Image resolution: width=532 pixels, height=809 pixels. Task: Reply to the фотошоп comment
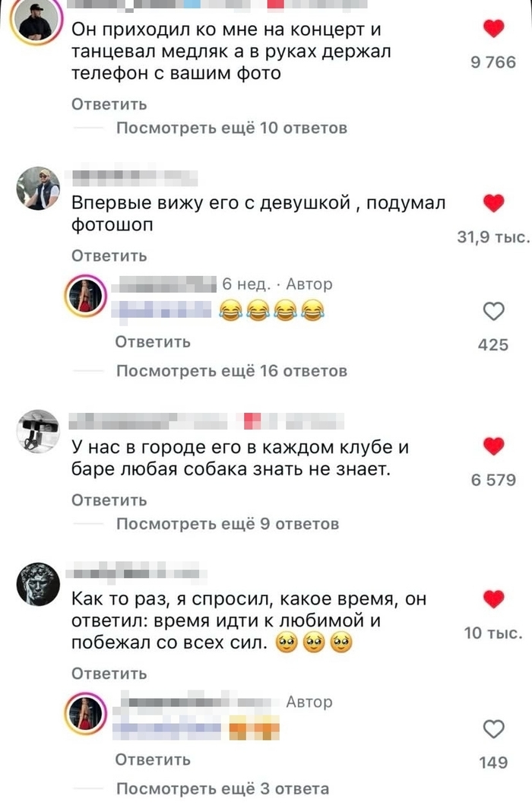(x=109, y=255)
